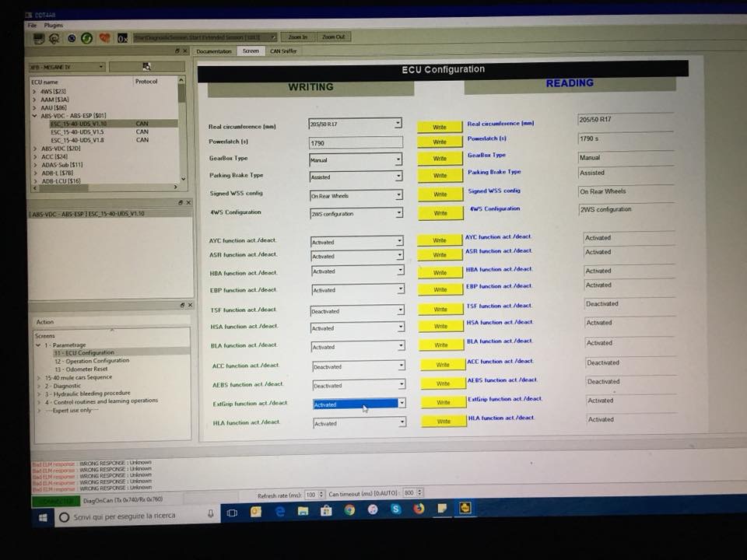747x560 pixels.
Task: Float the ABS-VDC ECU title panel with its dock icon
Action: [x=180, y=202]
